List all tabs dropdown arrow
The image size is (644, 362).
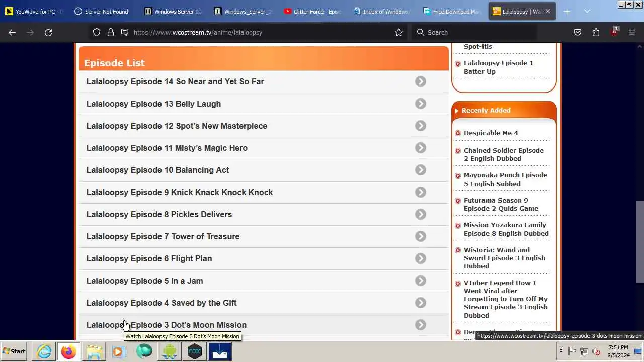point(587,11)
